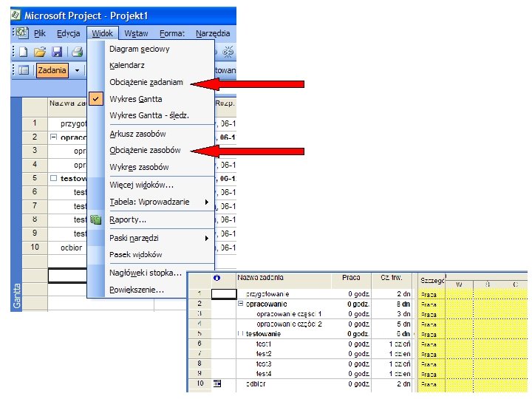Click the Open folder icon

(x=40, y=52)
